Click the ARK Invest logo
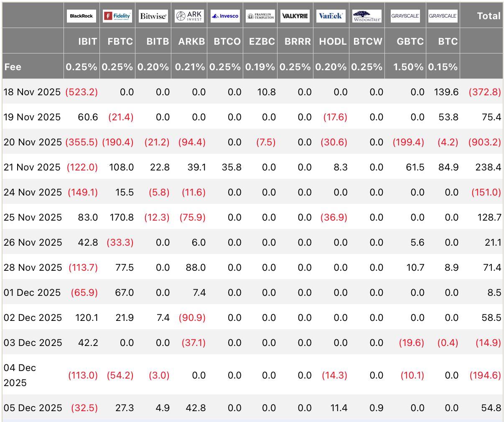504x422 pixels. click(x=189, y=16)
